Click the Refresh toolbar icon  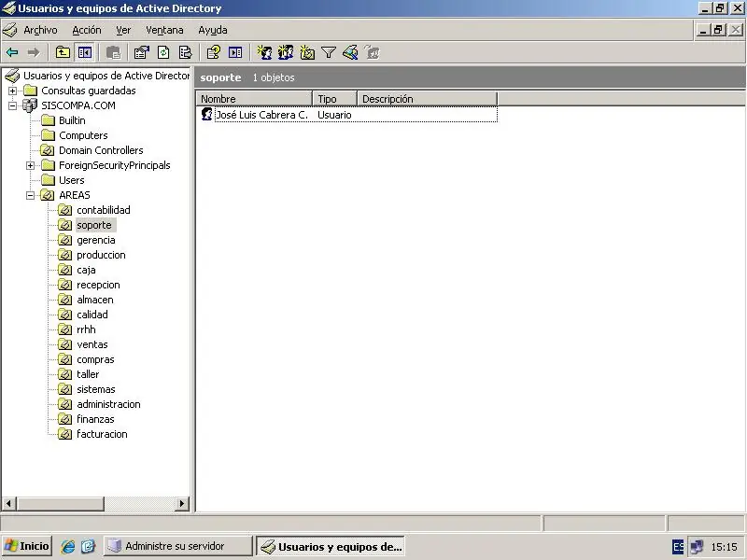[163, 52]
